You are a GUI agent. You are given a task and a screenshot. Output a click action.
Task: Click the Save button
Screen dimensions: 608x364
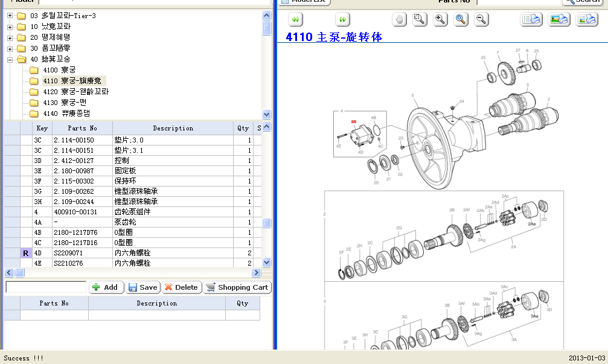(x=143, y=287)
